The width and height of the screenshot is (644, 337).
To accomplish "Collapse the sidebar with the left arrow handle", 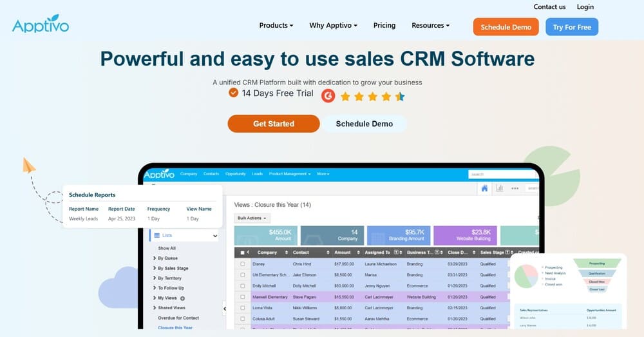I will [224, 308].
